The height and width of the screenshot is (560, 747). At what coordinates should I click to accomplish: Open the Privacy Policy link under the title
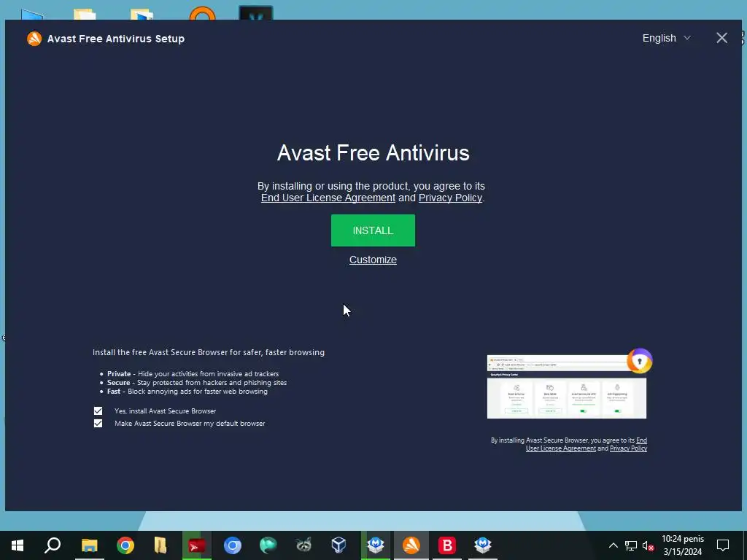point(450,198)
